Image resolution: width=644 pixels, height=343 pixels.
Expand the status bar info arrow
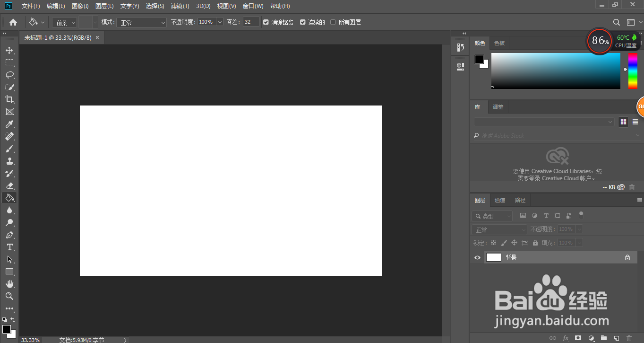tap(125, 340)
